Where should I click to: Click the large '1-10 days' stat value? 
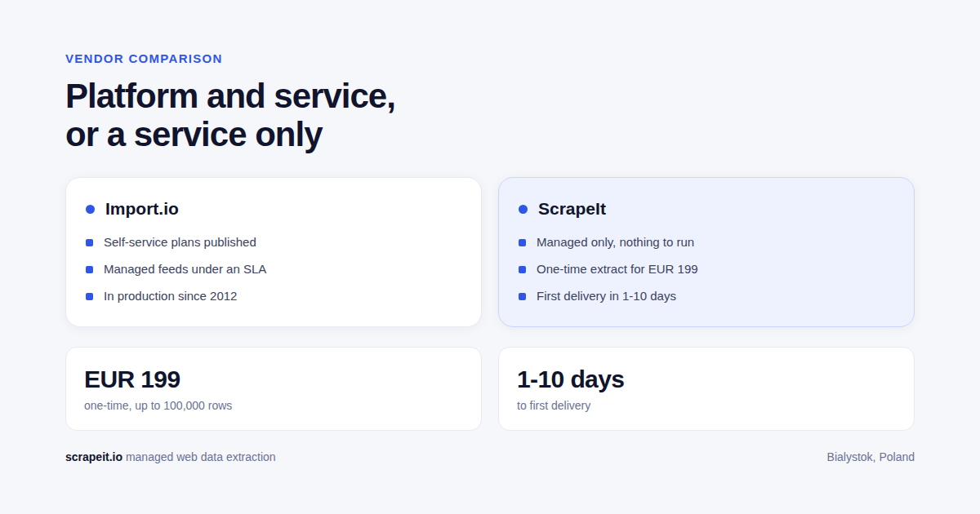[x=570, y=379]
